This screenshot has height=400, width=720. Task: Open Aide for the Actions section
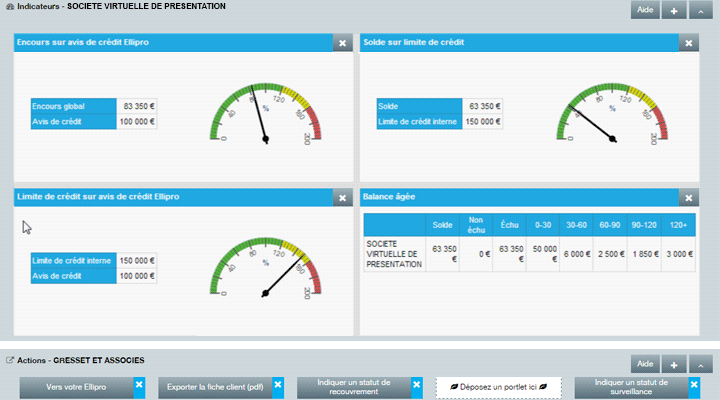645,365
